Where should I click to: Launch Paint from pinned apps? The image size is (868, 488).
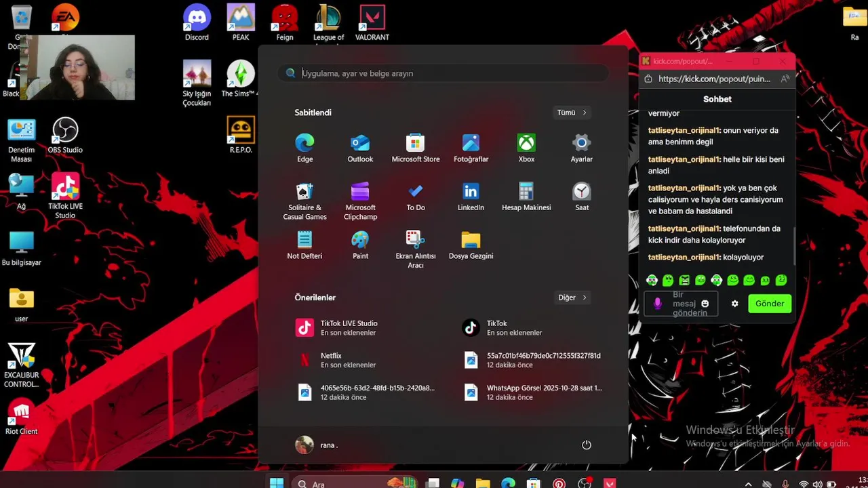360,245
